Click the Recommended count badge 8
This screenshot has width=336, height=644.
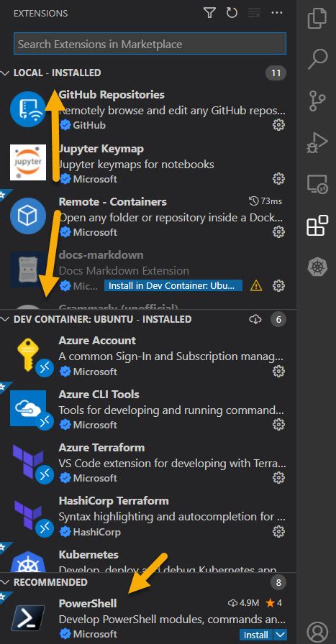point(278,582)
